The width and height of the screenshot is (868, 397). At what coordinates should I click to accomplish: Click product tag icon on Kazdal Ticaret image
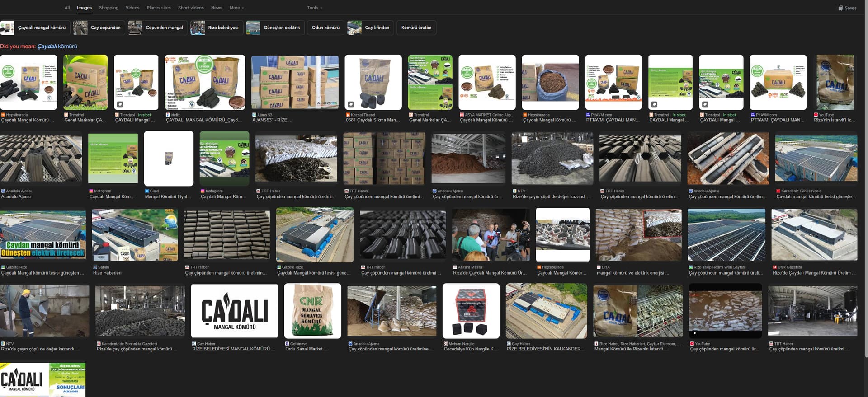[x=351, y=105]
